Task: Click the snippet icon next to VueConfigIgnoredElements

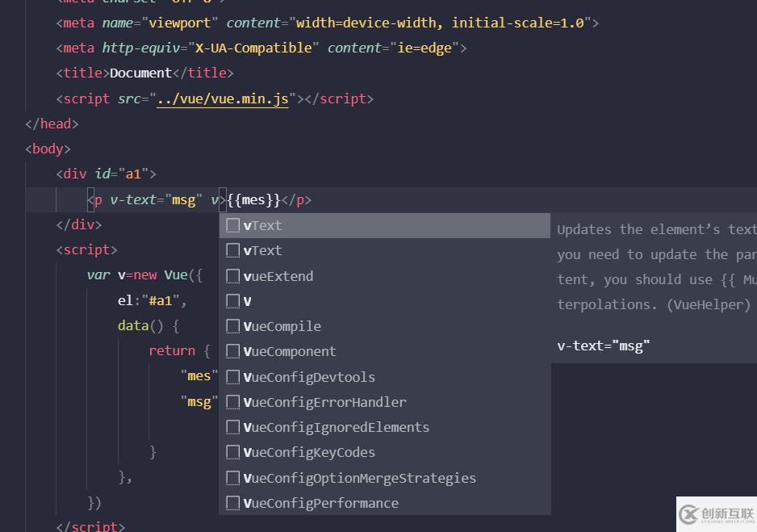Action: click(x=232, y=427)
